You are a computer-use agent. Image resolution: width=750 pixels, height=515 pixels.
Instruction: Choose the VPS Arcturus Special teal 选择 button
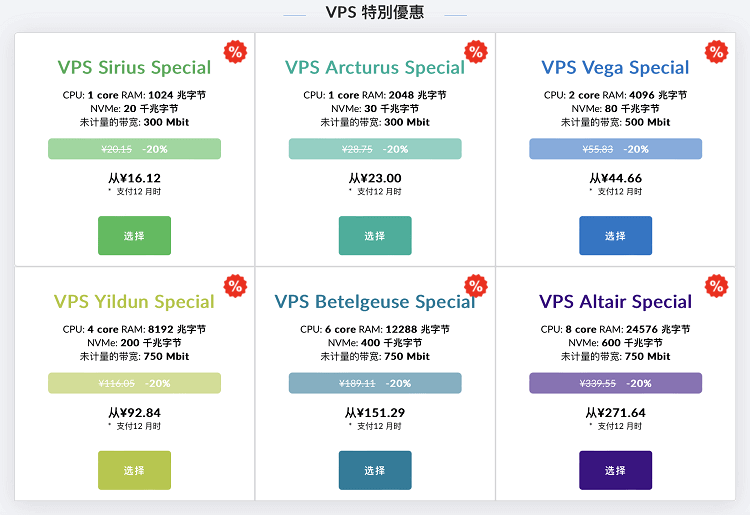375,235
